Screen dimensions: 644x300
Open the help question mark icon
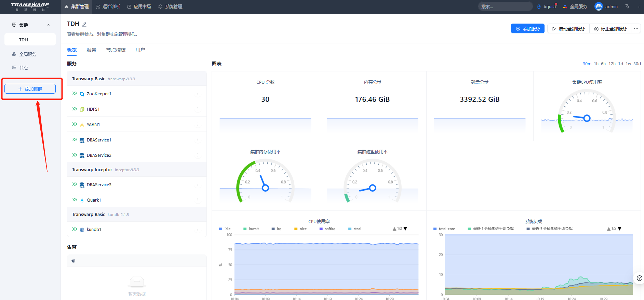639,278
